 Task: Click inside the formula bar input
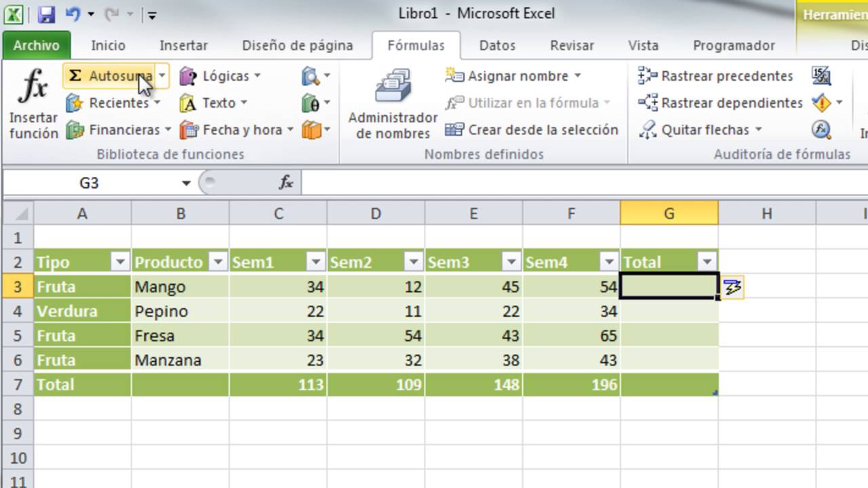(585, 182)
